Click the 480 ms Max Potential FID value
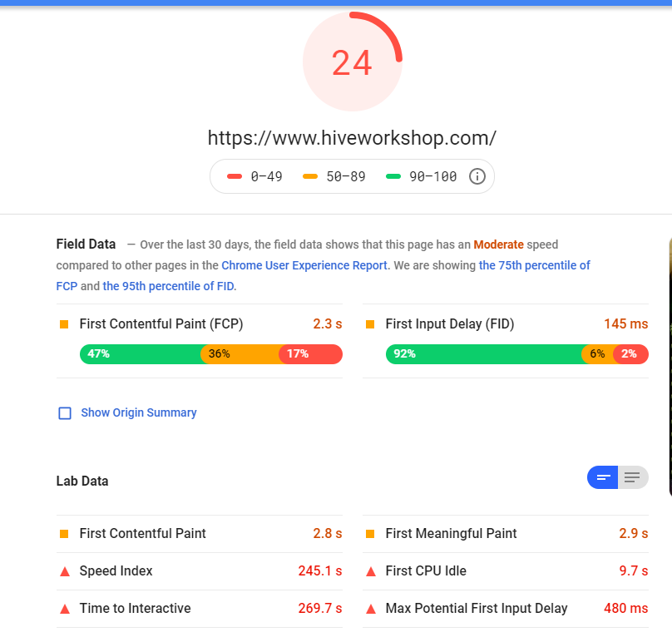672x637 pixels. (x=625, y=608)
